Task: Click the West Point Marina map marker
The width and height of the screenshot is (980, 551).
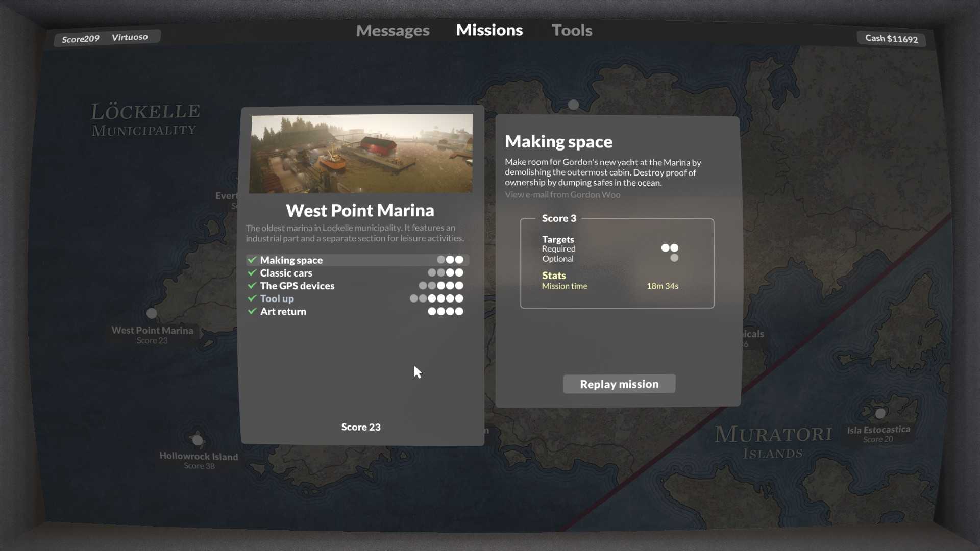Action: click(152, 313)
